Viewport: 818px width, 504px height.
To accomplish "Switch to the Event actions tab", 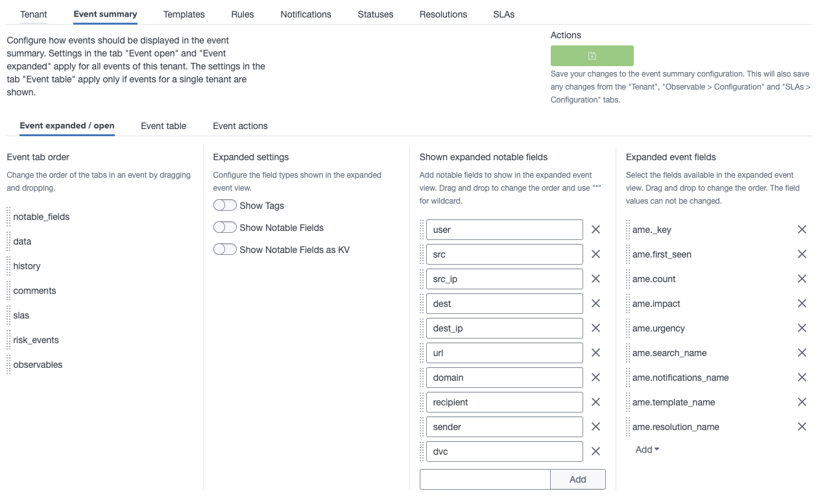I will tap(240, 126).
